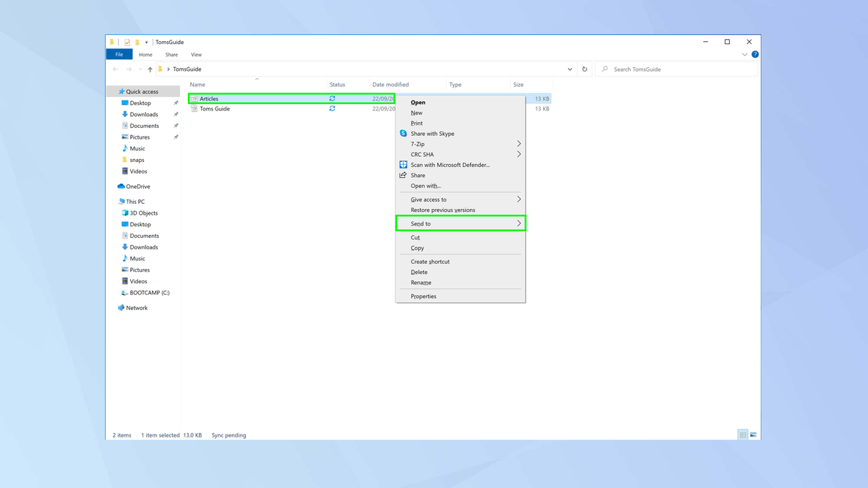This screenshot has width=868, height=488.
Task: Choose Rename from the context menu
Action: click(x=420, y=282)
